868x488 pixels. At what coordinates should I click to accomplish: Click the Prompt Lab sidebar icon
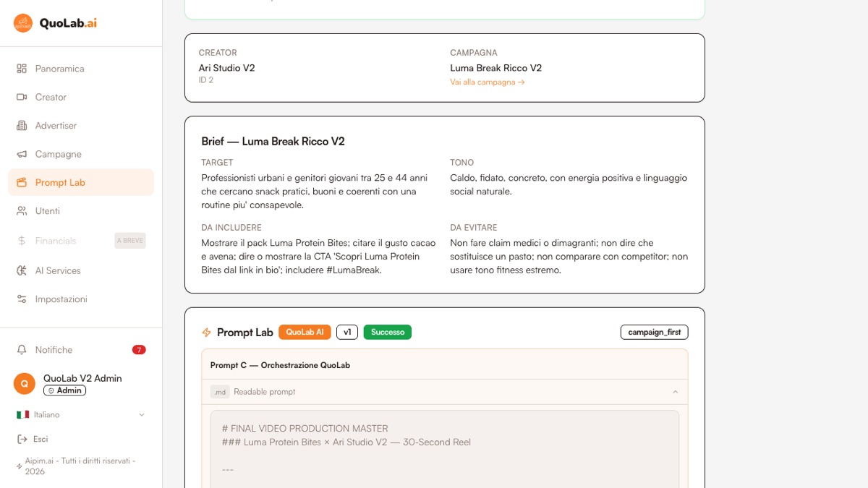coord(22,183)
